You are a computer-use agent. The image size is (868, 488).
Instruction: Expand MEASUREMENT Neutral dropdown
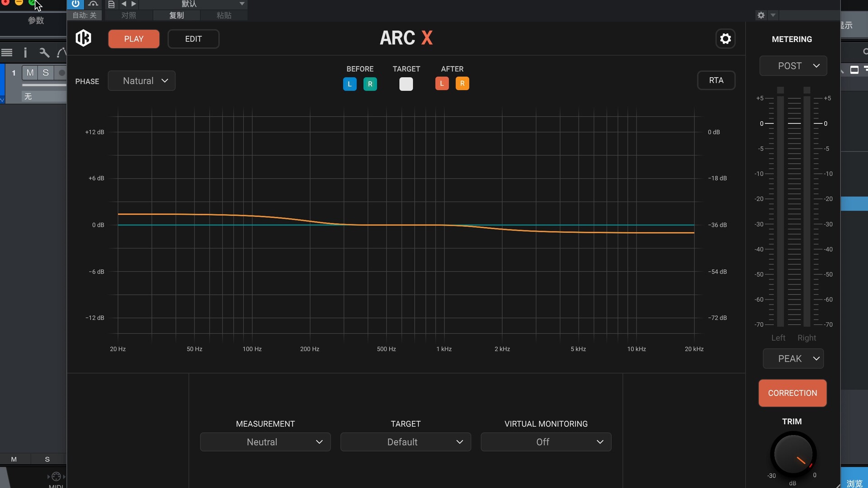(265, 442)
